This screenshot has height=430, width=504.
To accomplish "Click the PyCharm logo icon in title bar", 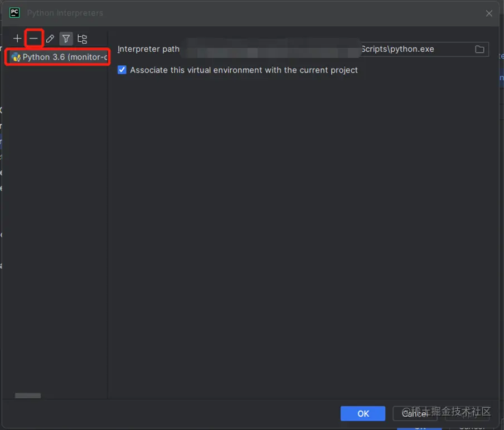I will point(14,13).
